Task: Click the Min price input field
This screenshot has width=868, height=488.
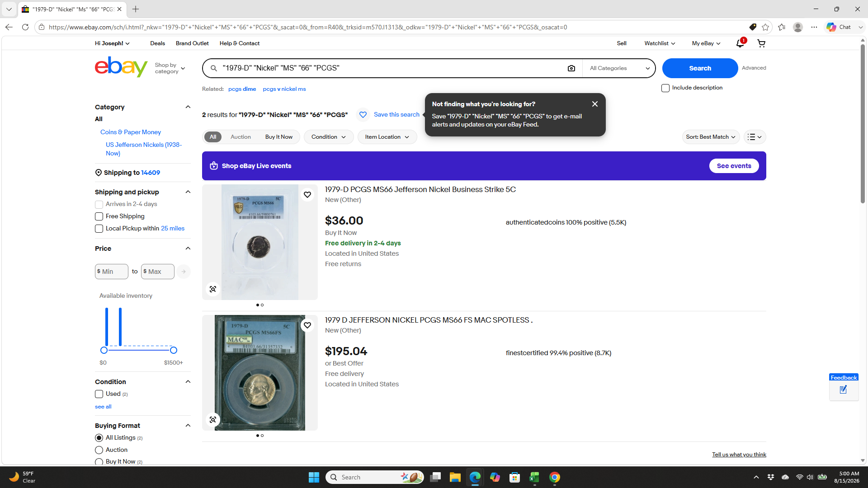Action: pyautogui.click(x=112, y=272)
